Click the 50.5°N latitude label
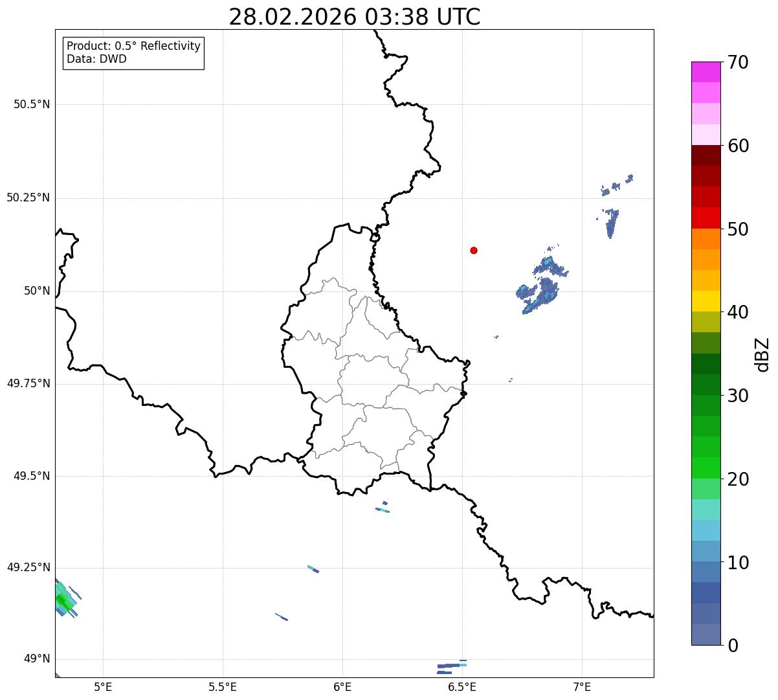 click(x=32, y=104)
